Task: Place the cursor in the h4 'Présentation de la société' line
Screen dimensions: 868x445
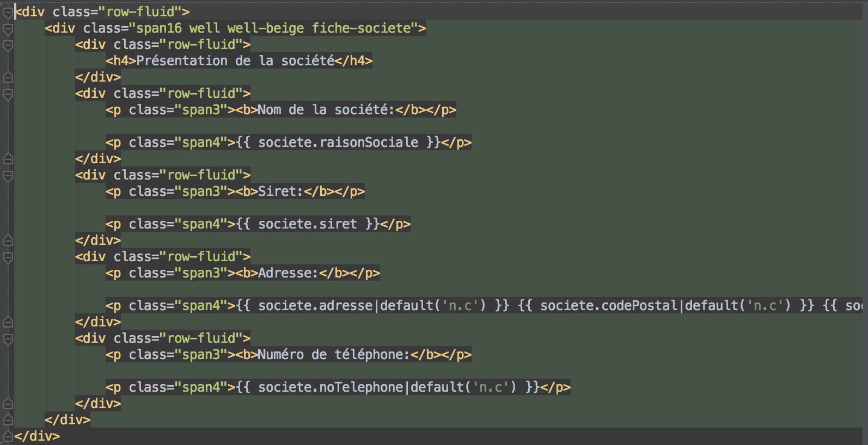Action: click(239, 61)
